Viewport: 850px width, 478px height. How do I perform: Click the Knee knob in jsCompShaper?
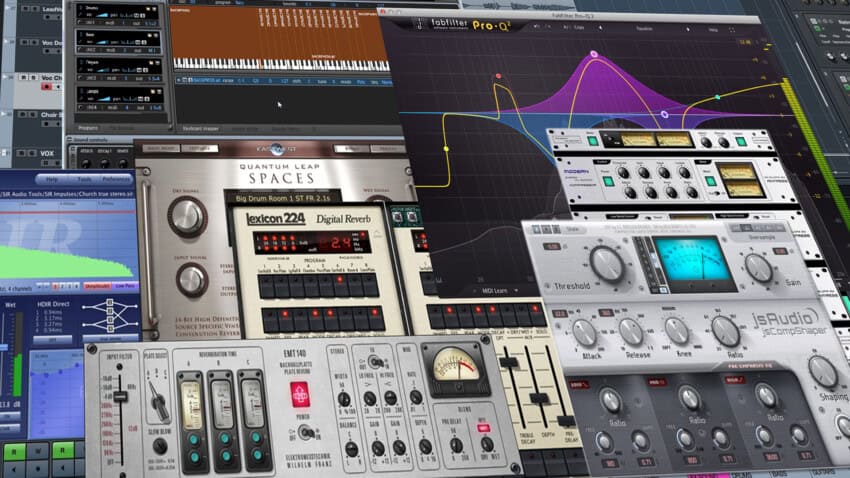[x=677, y=331]
